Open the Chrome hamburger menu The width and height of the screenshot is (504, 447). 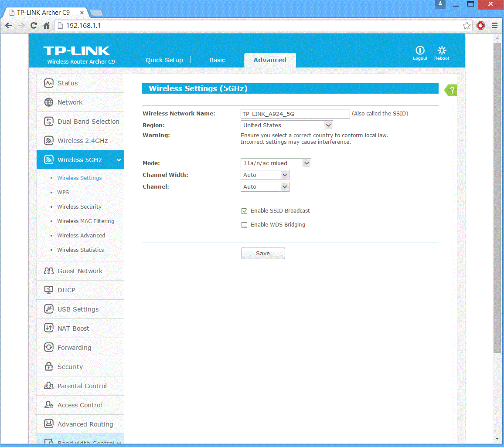495,26
